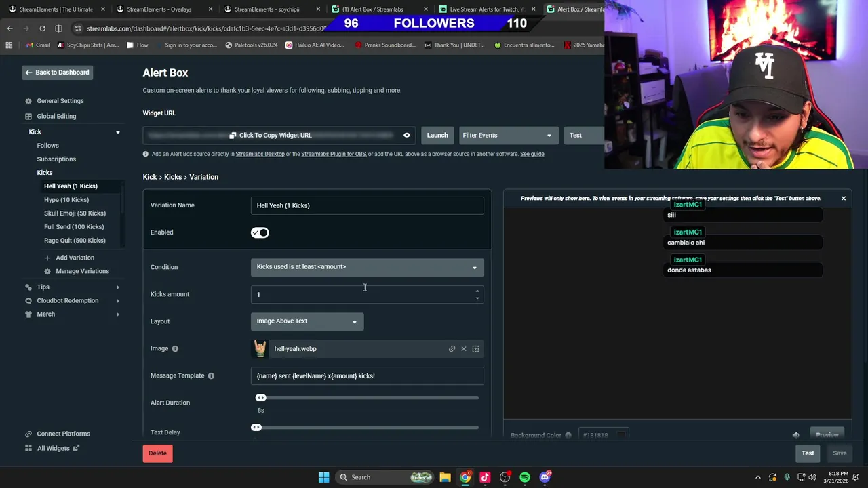Open Manage Variations gear icon
The width and height of the screenshot is (868, 488).
click(x=47, y=271)
